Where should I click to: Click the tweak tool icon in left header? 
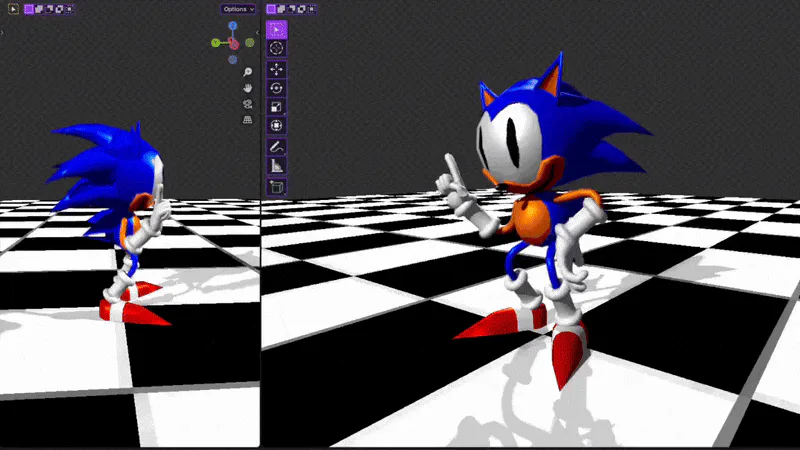(x=13, y=9)
